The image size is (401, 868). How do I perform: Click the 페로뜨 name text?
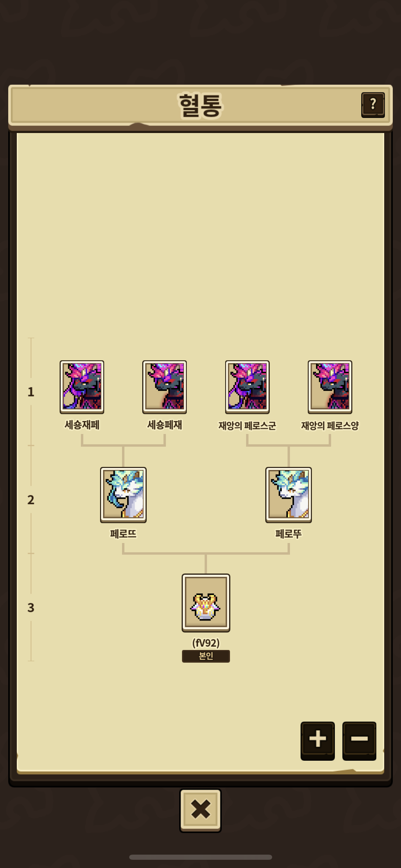123,534
